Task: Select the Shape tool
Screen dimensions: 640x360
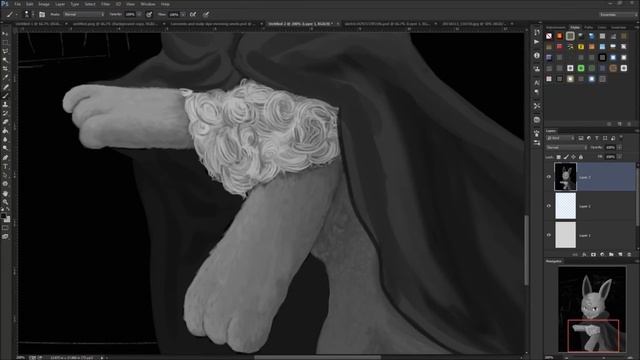Action: 5,184
